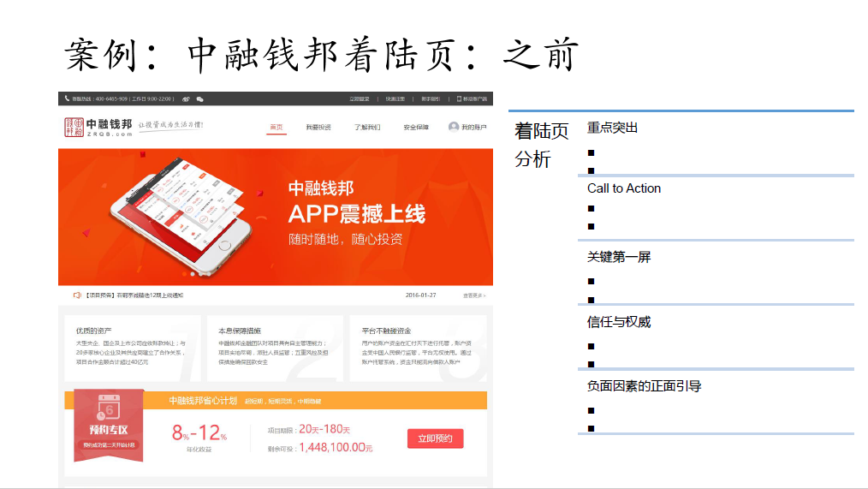868x489 pixels.
Task: Click the user avatar icon by 我的账户
Action: pyautogui.click(x=453, y=127)
